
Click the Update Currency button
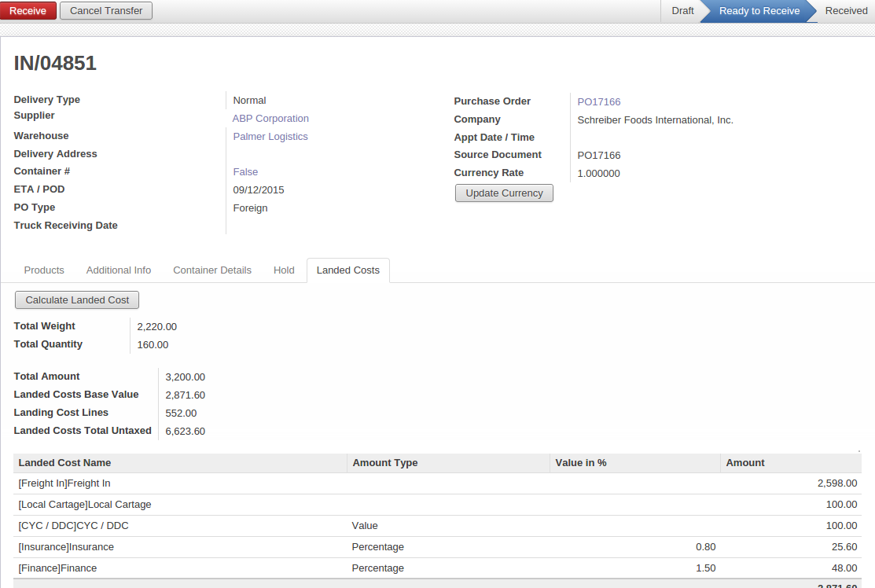click(x=504, y=193)
